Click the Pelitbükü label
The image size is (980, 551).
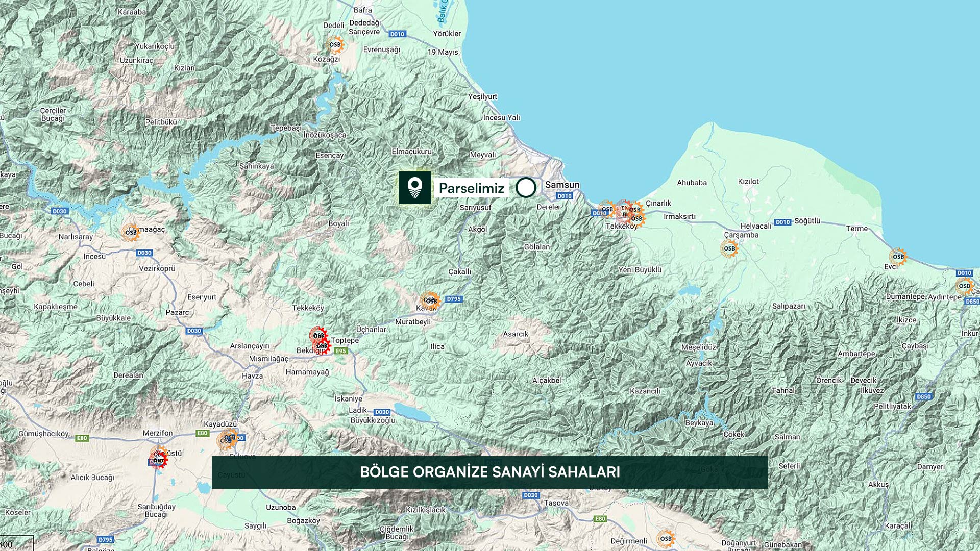pyautogui.click(x=161, y=122)
